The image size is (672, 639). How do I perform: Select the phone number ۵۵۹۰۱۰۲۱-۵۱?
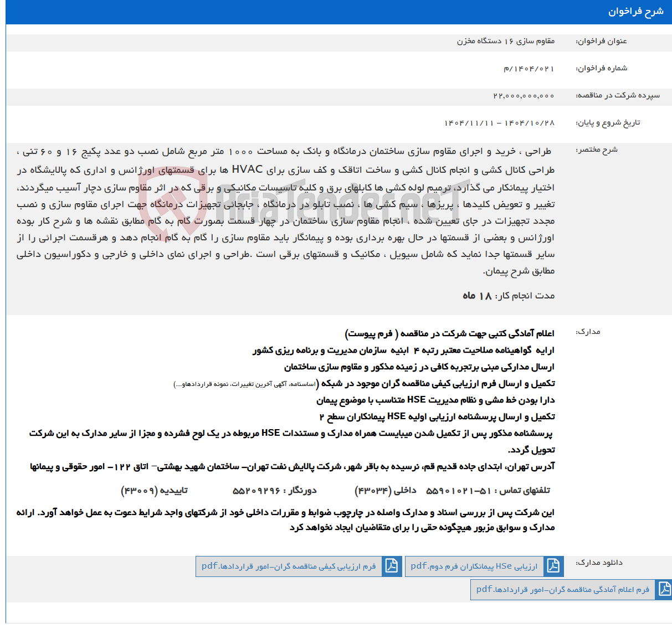tap(459, 491)
